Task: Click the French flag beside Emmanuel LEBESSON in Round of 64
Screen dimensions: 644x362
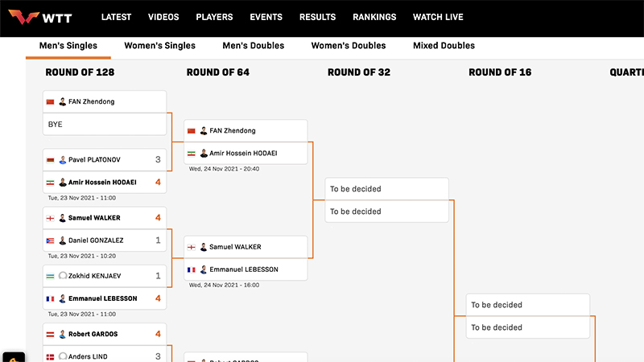Action: (192, 269)
